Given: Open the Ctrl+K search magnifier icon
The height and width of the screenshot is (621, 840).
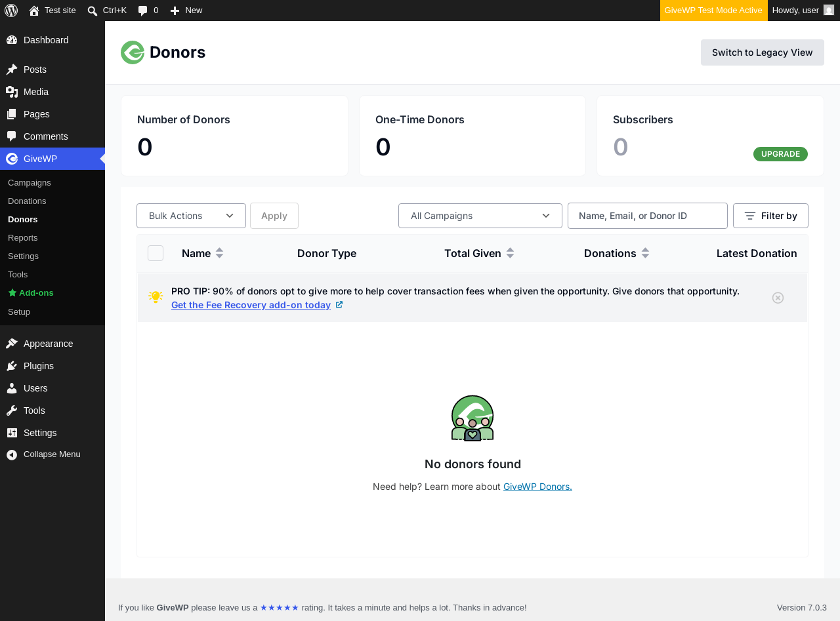Looking at the screenshot, I should (93, 10).
